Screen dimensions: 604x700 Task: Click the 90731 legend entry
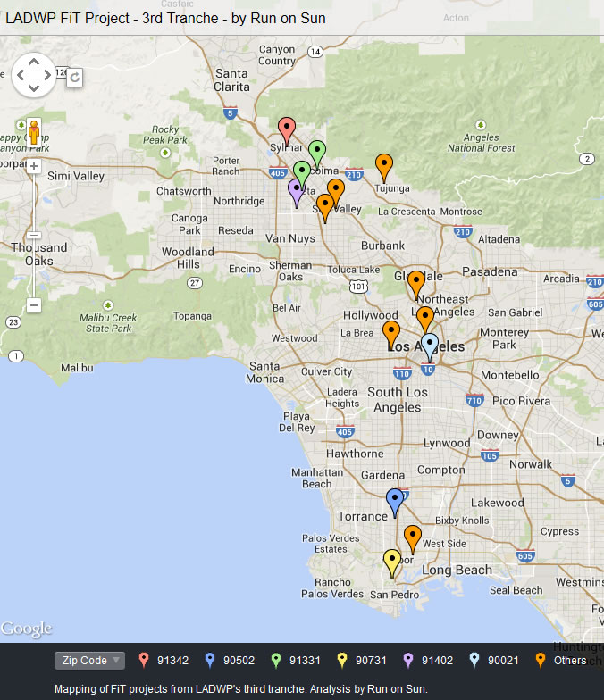point(362,661)
